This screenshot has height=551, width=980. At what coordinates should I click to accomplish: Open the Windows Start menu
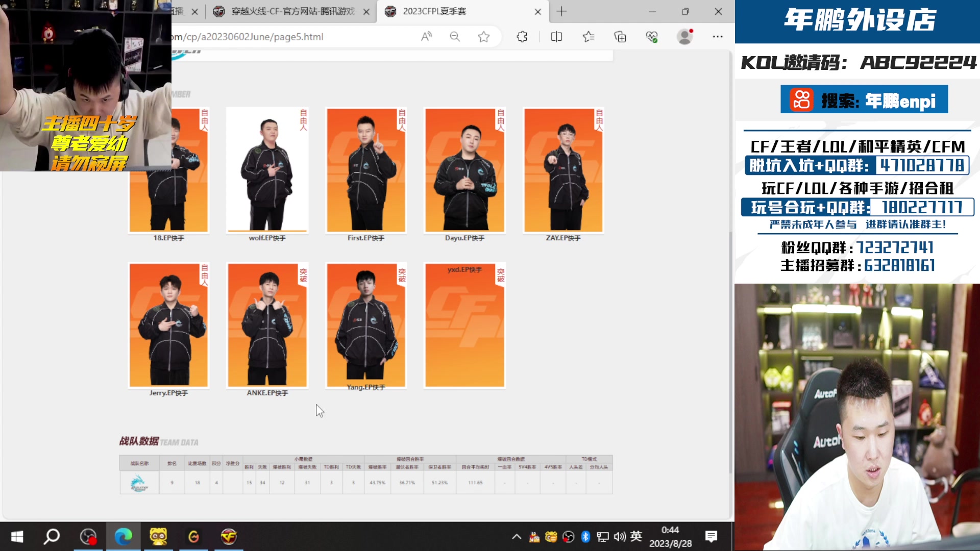tap(17, 537)
